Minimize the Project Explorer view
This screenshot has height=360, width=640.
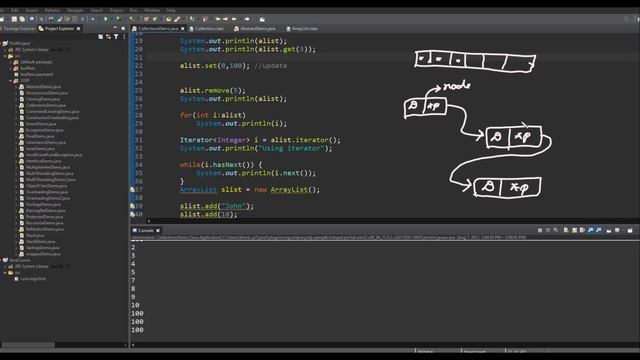click(115, 28)
